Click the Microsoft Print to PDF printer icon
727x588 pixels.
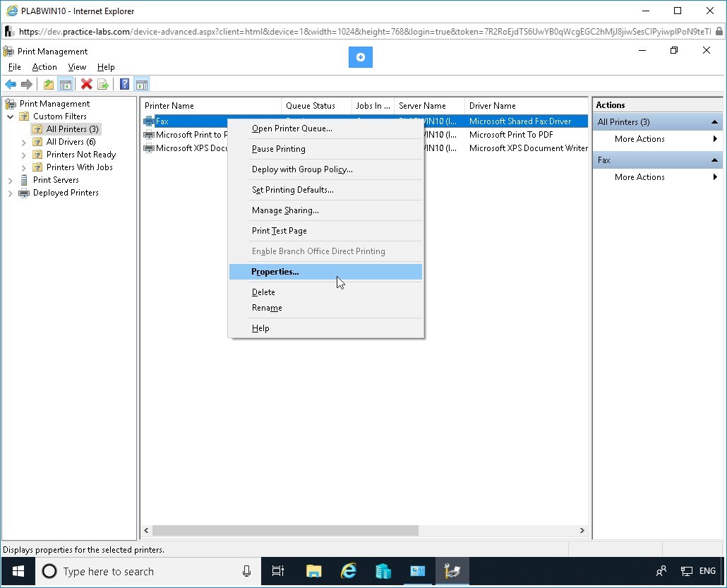point(149,135)
